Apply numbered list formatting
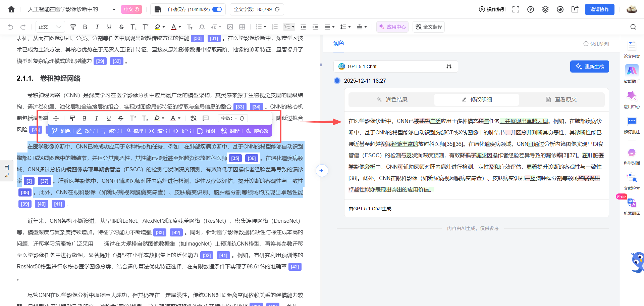This screenshot has width=644, height=306. (275, 27)
